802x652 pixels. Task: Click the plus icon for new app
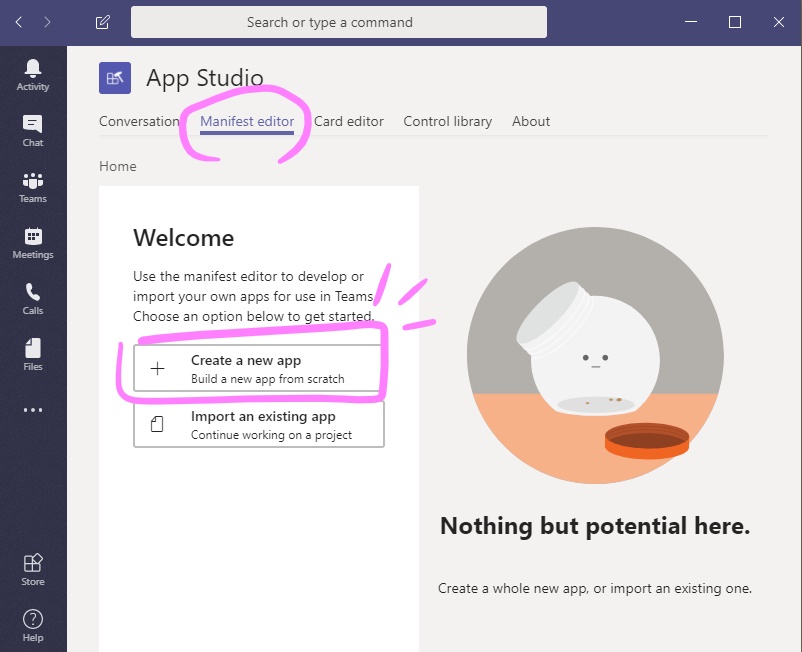point(158,369)
